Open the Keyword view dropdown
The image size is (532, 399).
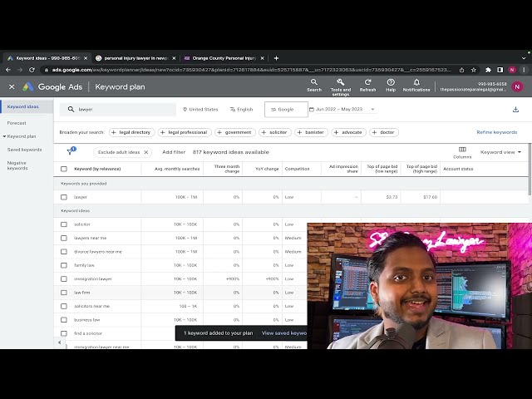(x=500, y=152)
